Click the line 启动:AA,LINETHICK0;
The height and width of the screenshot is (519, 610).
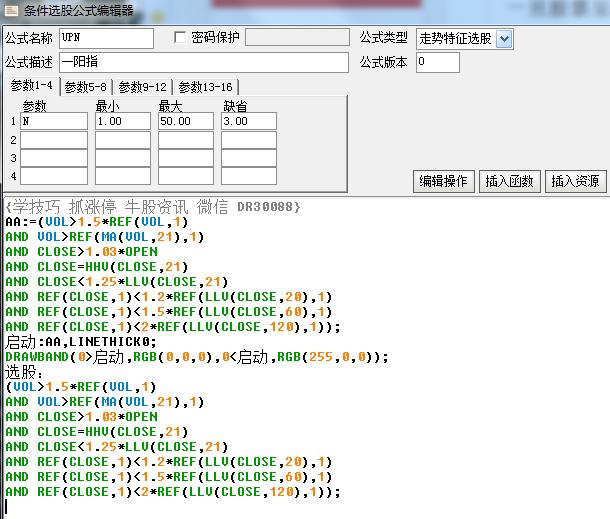click(x=81, y=342)
